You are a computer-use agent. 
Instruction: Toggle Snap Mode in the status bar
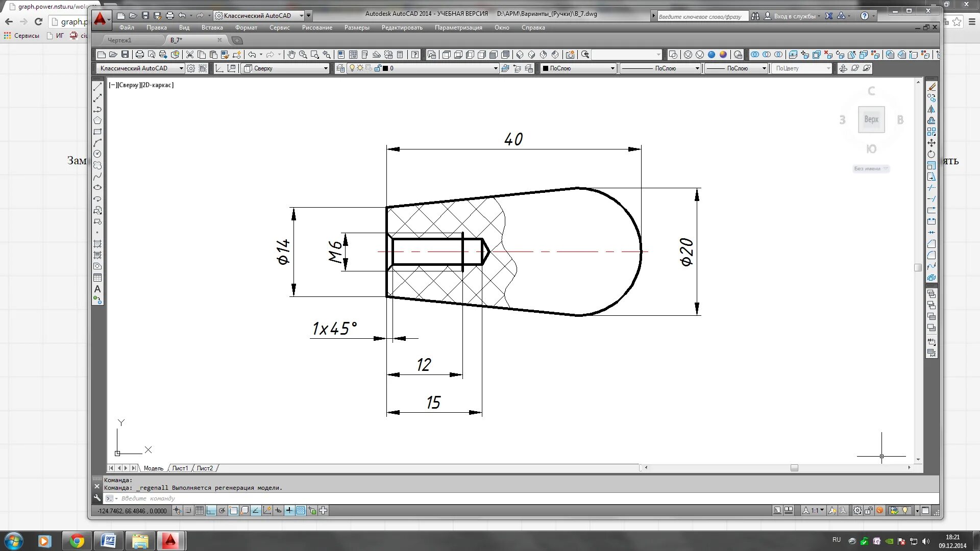tap(188, 511)
